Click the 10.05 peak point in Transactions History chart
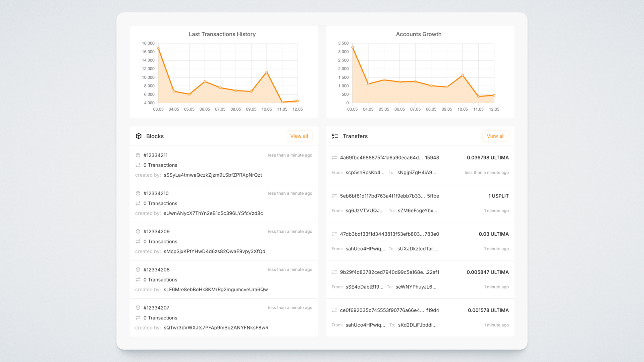Image resolution: width=644 pixels, height=362 pixels. (267, 72)
